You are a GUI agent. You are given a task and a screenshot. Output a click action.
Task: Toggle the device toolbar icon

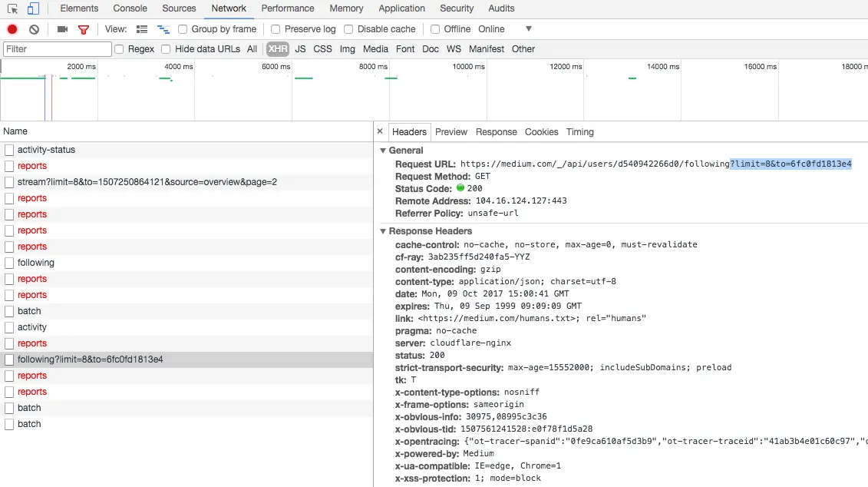pyautogui.click(x=33, y=8)
